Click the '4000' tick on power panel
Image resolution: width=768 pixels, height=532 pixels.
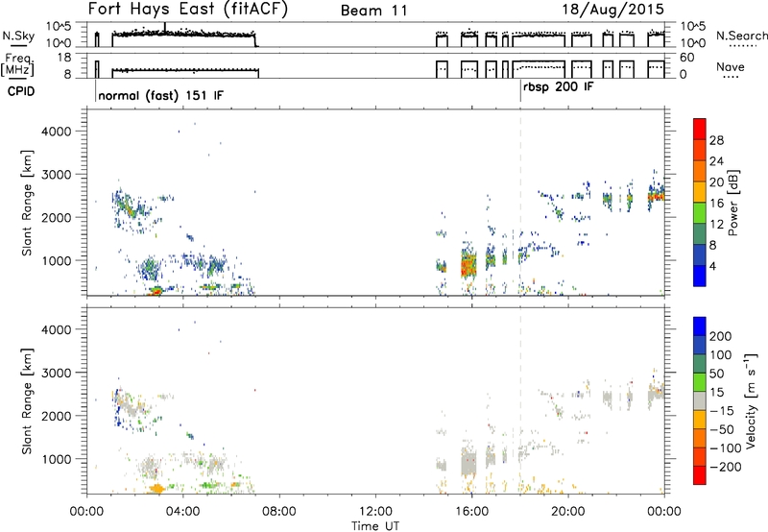[x=56, y=132]
